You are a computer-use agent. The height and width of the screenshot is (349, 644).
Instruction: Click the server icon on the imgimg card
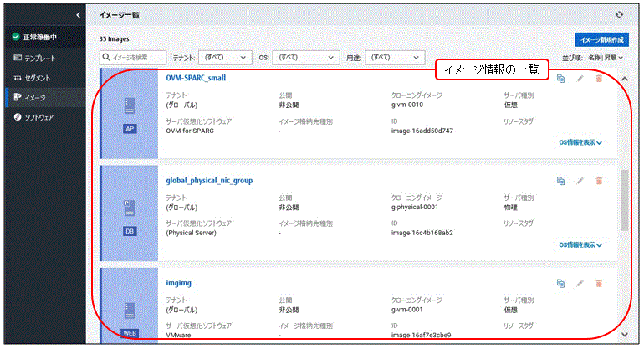(x=130, y=311)
